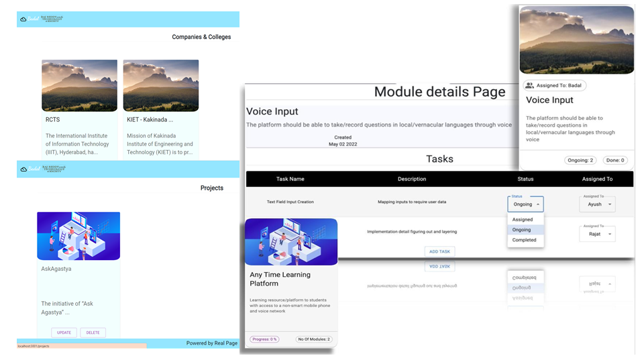Open the AskAgastya project illustration
The image size is (644, 362).
coord(78,236)
